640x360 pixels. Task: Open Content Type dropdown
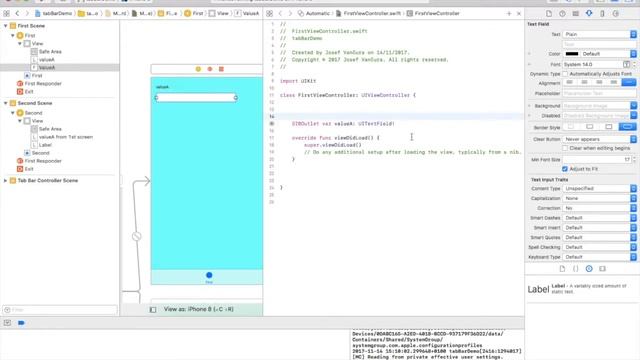(x=600, y=189)
